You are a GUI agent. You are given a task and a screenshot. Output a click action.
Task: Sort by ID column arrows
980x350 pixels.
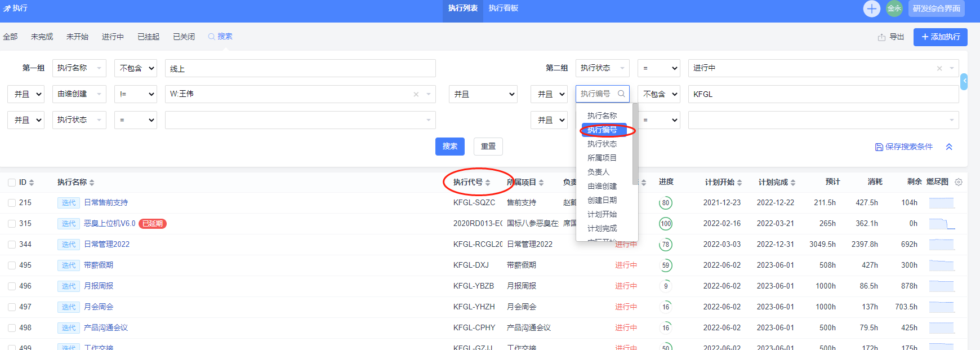click(x=32, y=183)
